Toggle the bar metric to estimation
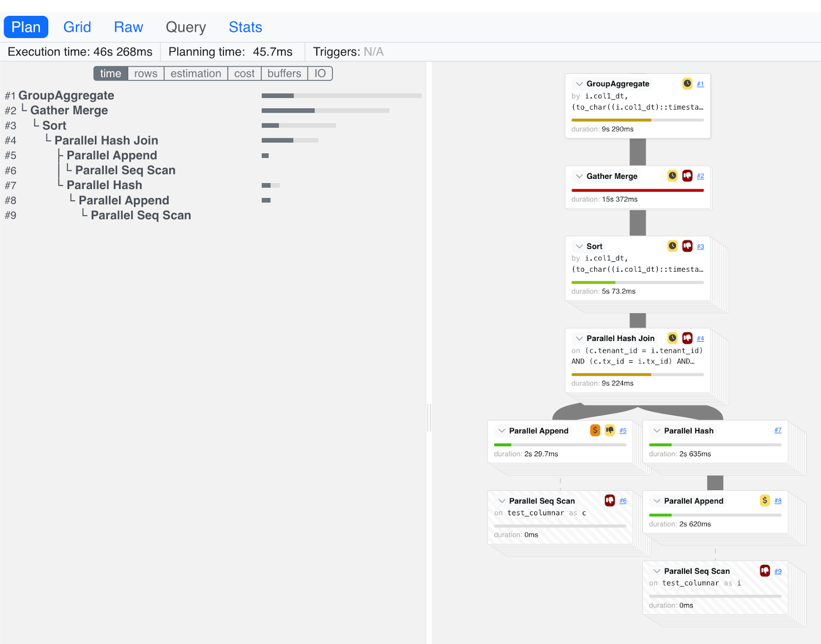The height and width of the screenshot is (644, 821). point(196,74)
